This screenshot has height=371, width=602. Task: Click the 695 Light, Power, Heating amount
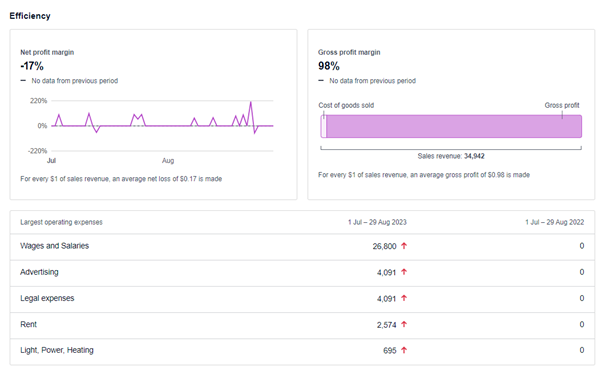(389, 351)
